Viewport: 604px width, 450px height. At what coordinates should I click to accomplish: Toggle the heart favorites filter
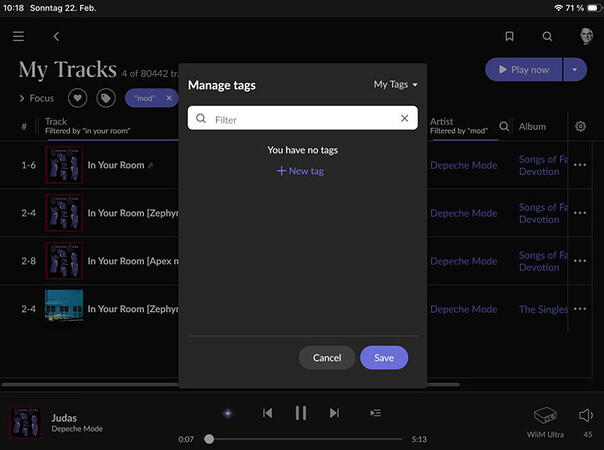77,98
